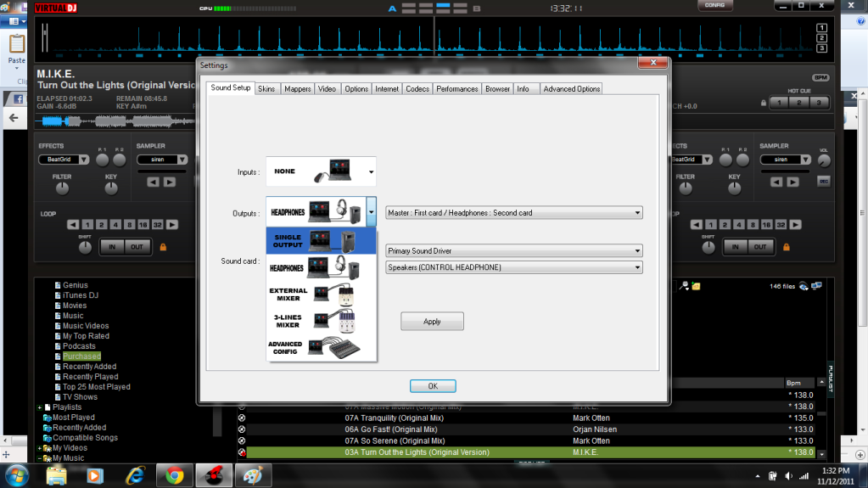868x488 pixels.
Task: Open the Video tab
Action: click(327, 88)
